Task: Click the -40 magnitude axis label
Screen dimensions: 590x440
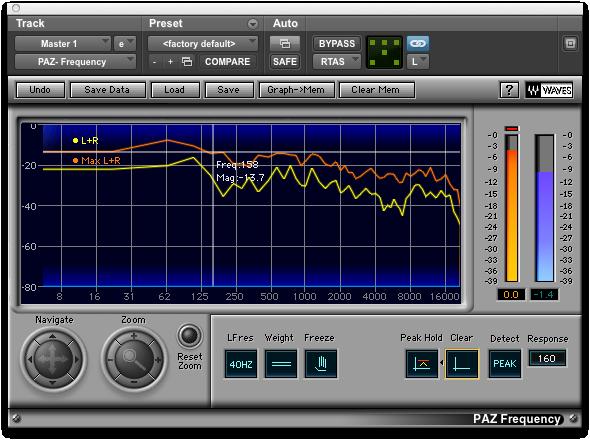Action: coord(29,206)
